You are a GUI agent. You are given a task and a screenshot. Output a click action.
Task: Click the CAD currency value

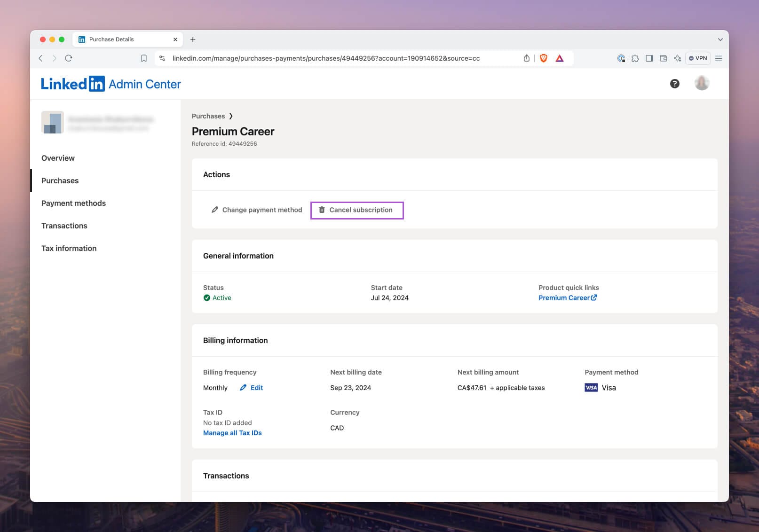pos(337,428)
